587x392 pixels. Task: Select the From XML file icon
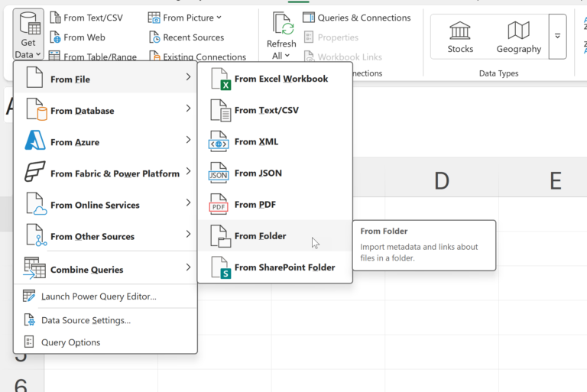(x=220, y=142)
